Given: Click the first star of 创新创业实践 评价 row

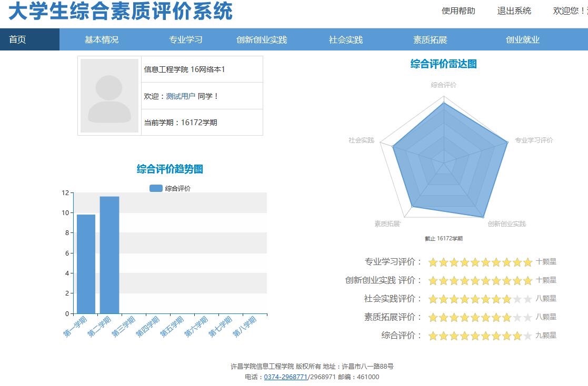Looking at the screenshot, I should point(433,280).
